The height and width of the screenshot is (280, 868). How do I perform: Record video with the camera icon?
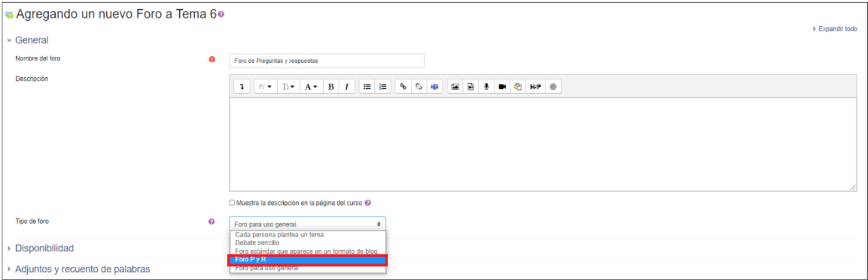(x=502, y=87)
